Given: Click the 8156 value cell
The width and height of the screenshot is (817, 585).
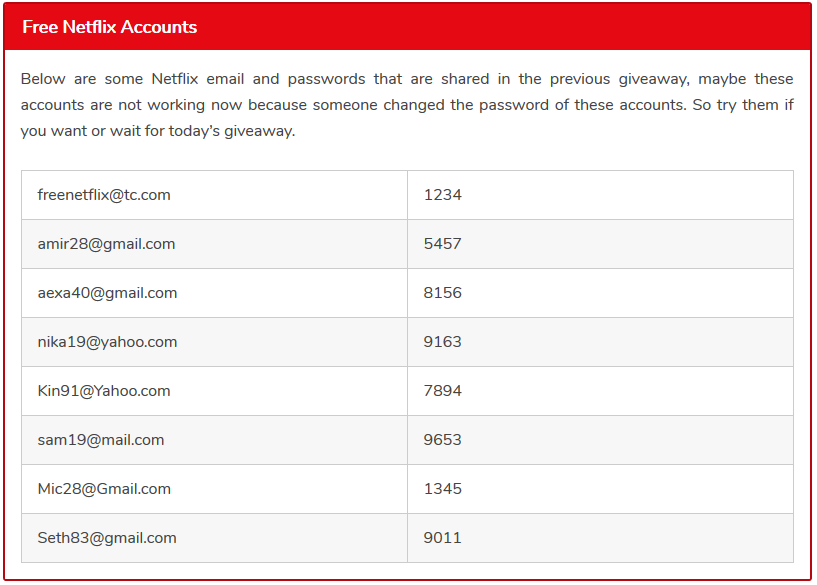Looking at the screenshot, I should (x=600, y=293).
